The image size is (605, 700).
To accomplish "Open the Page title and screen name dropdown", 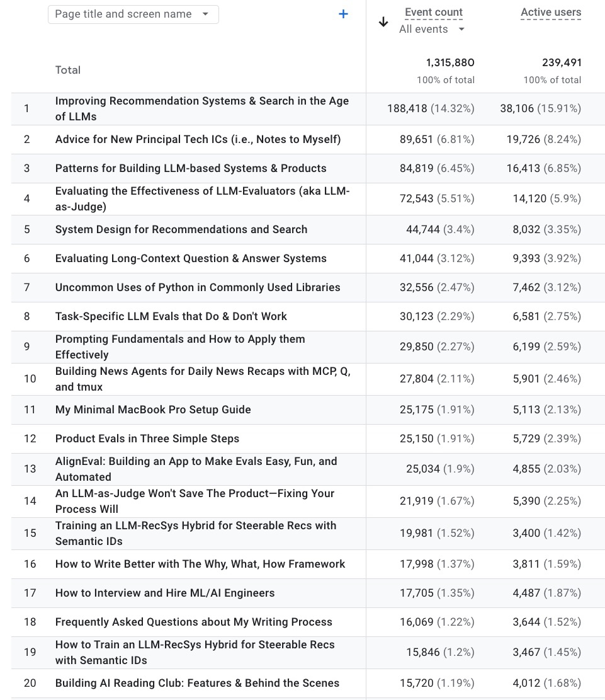I will [133, 14].
